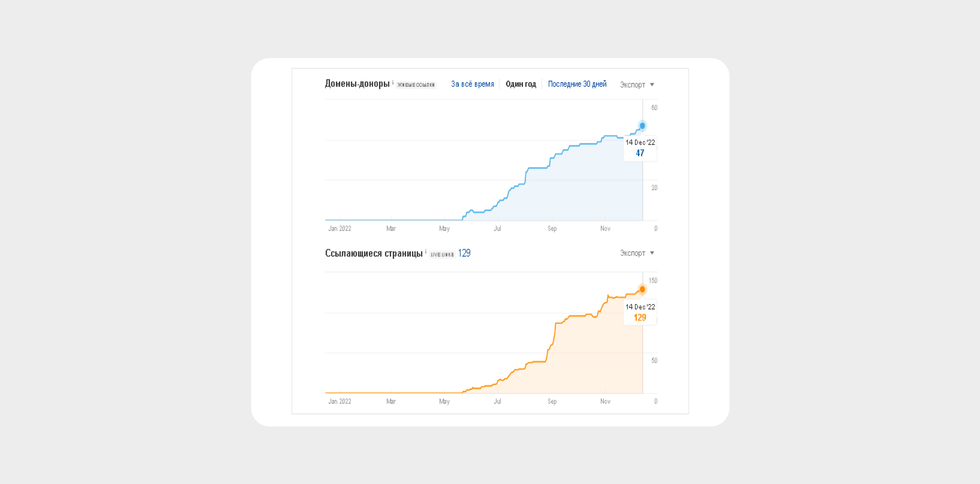Viewport: 980px width, 484px height.
Task: Open Экспорт menu for Ссылающиеся страницы chart
Action: (637, 253)
